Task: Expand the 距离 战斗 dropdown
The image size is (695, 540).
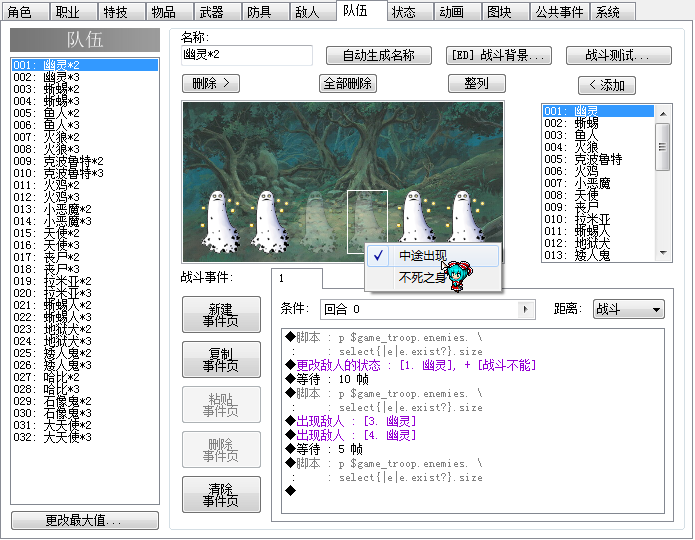Action: tap(629, 309)
